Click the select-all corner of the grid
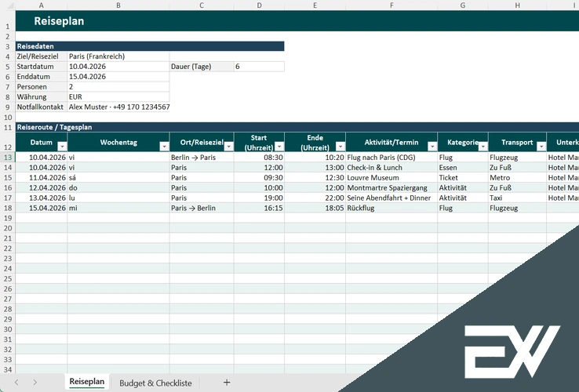 tap(7, 5)
